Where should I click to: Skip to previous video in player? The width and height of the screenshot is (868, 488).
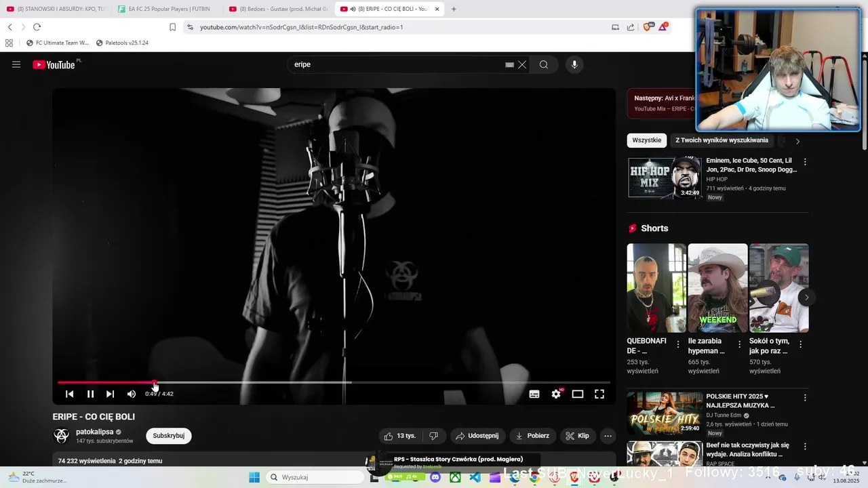point(69,394)
